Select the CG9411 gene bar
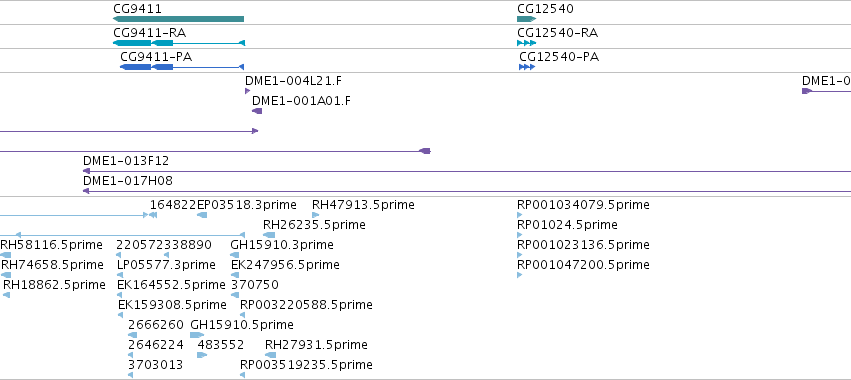 (x=179, y=19)
